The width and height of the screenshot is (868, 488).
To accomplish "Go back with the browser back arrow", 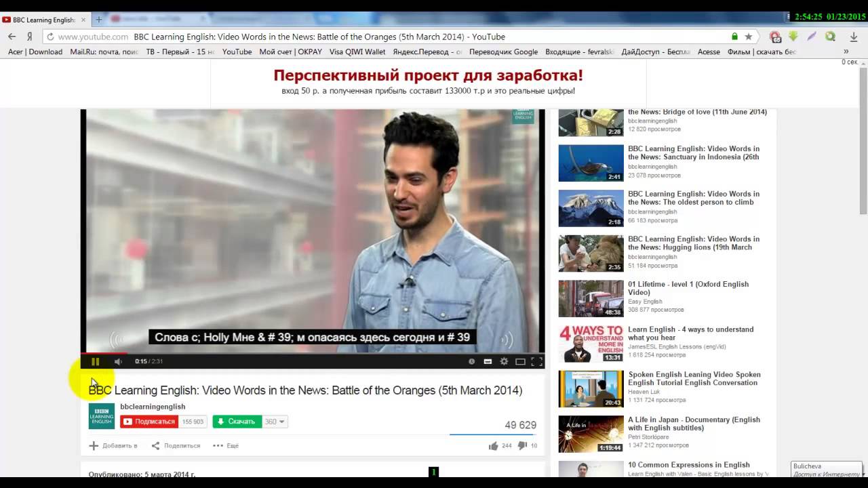I will pyautogui.click(x=12, y=37).
